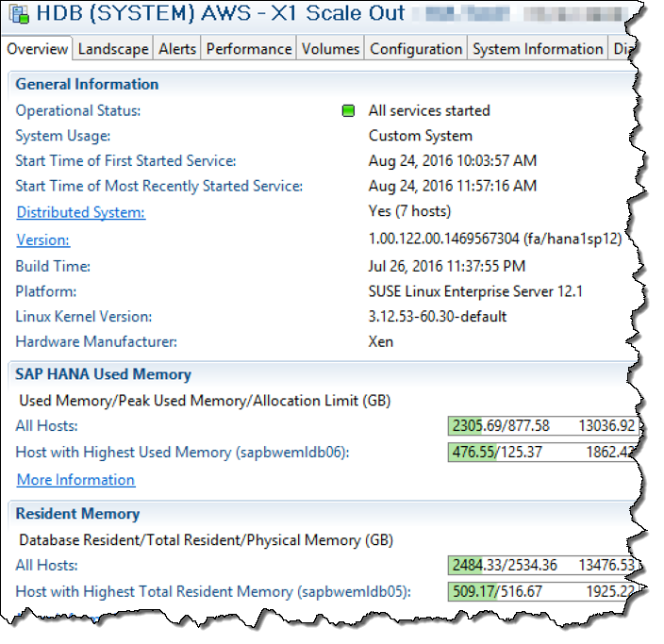Select the General Information section header
This screenshot has height=644, width=664.
[87, 84]
